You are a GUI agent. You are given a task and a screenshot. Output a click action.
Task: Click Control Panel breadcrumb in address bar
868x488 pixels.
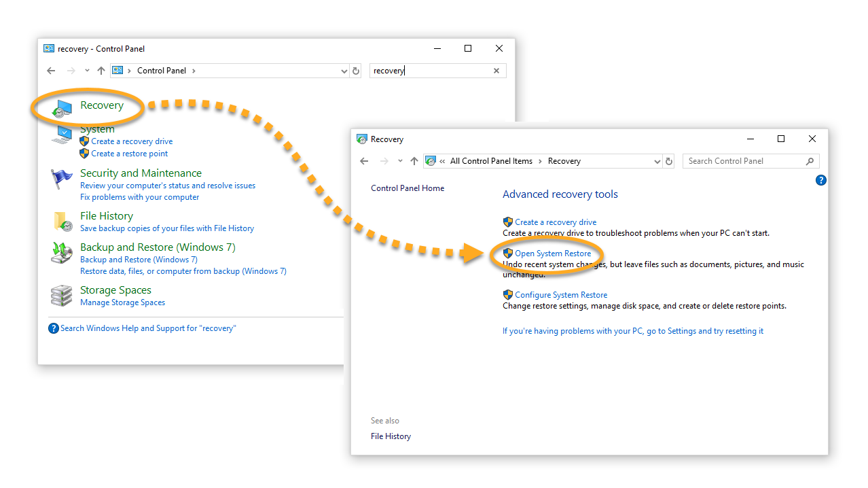pyautogui.click(x=162, y=71)
